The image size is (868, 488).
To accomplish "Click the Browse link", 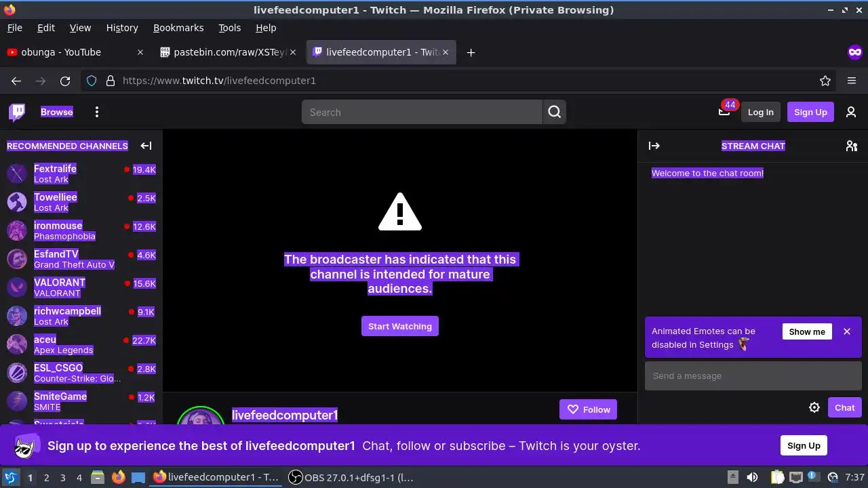I will click(57, 112).
